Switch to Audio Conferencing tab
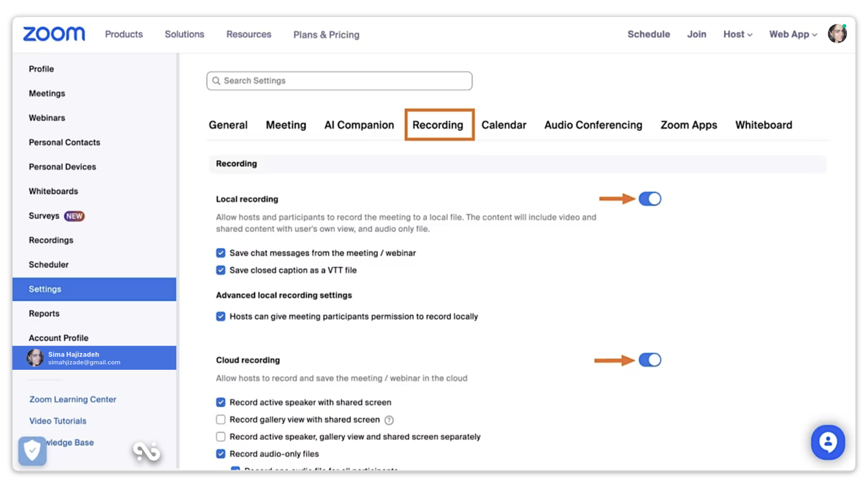This screenshot has height=488, width=868. [593, 125]
